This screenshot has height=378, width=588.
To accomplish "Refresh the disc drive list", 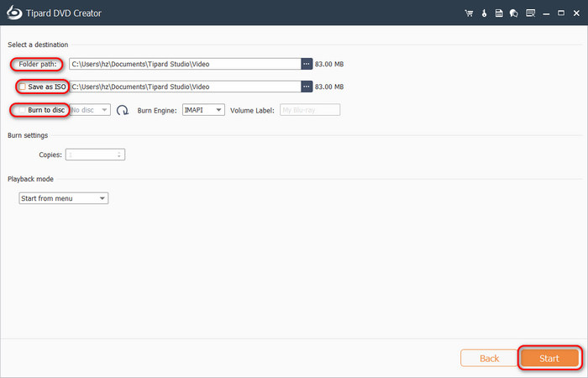I will 123,110.
